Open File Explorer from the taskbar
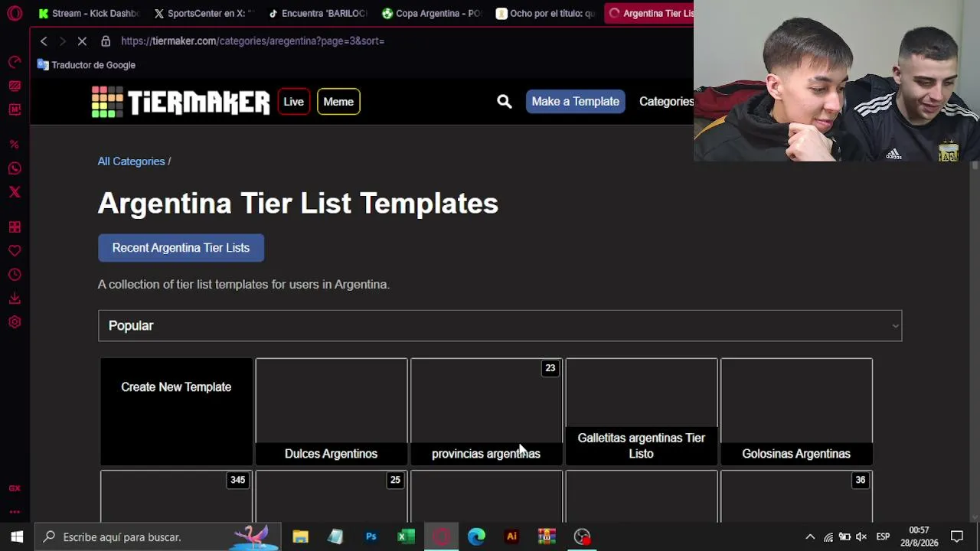 300,536
